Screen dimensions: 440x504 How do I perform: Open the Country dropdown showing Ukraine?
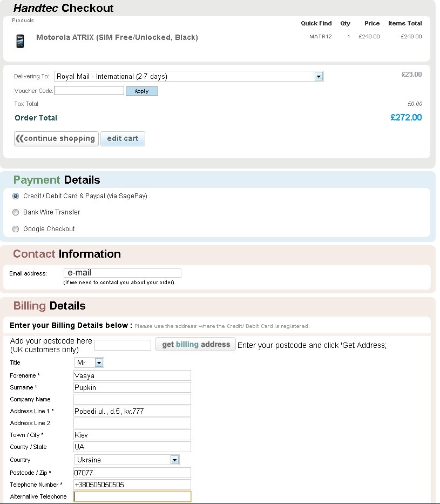click(127, 460)
